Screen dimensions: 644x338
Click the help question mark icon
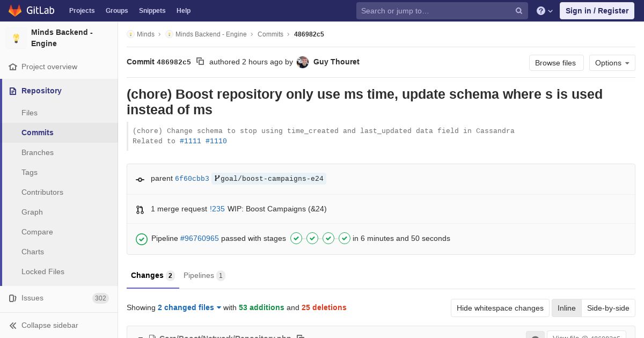541,11
